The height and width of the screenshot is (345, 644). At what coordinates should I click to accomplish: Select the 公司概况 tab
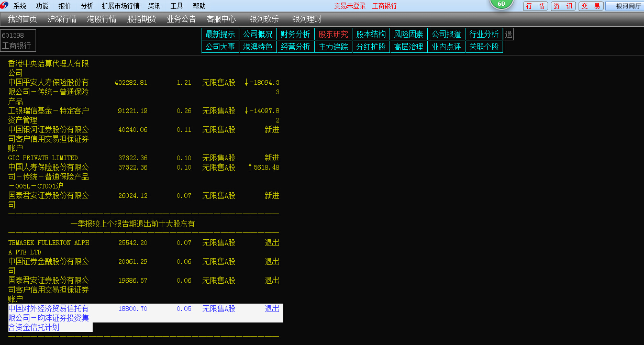click(258, 34)
